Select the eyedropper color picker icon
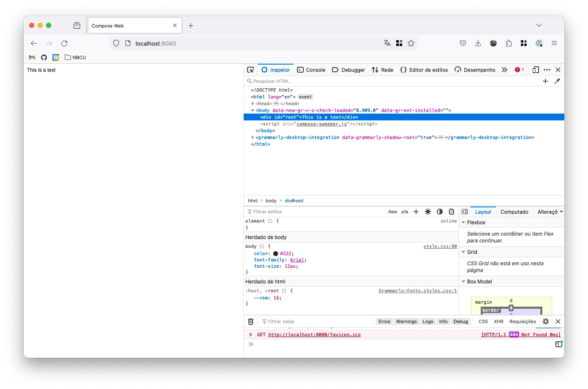Image resolution: width=588 pixels, height=389 pixels. [x=557, y=81]
